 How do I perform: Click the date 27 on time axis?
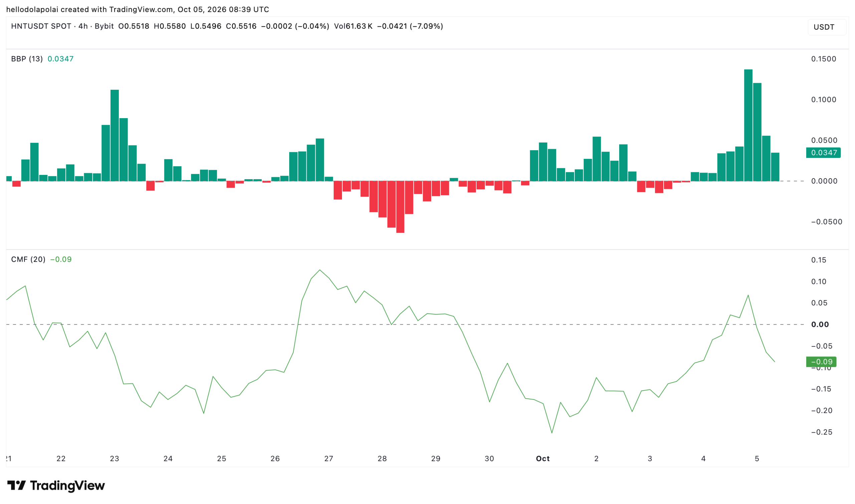[x=329, y=459]
